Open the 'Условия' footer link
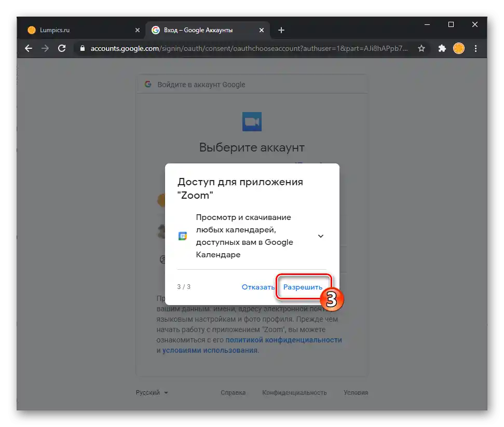The width and height of the screenshot is (504, 427). pos(356,393)
